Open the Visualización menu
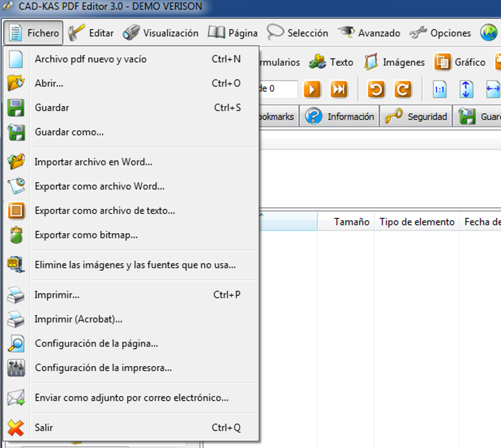Viewport: 501px width, 448px height. click(x=161, y=33)
